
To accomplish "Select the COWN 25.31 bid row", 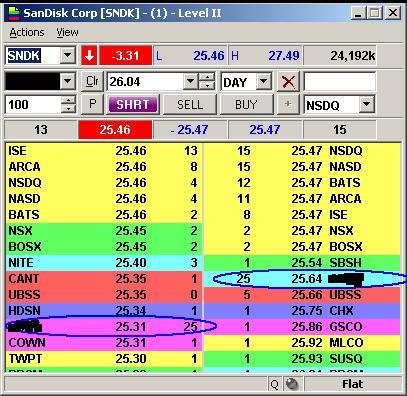I will tap(104, 343).
